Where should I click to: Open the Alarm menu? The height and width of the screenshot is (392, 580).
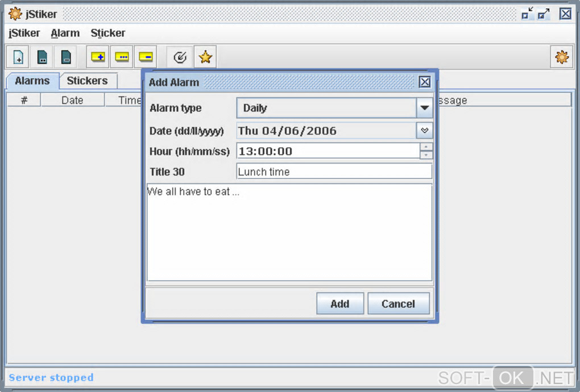tap(65, 34)
